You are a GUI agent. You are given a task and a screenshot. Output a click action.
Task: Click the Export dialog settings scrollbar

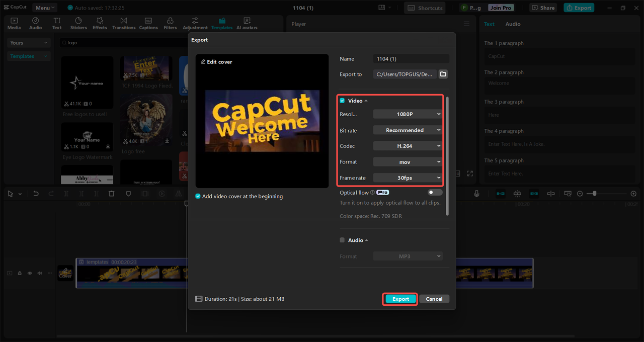point(447,156)
